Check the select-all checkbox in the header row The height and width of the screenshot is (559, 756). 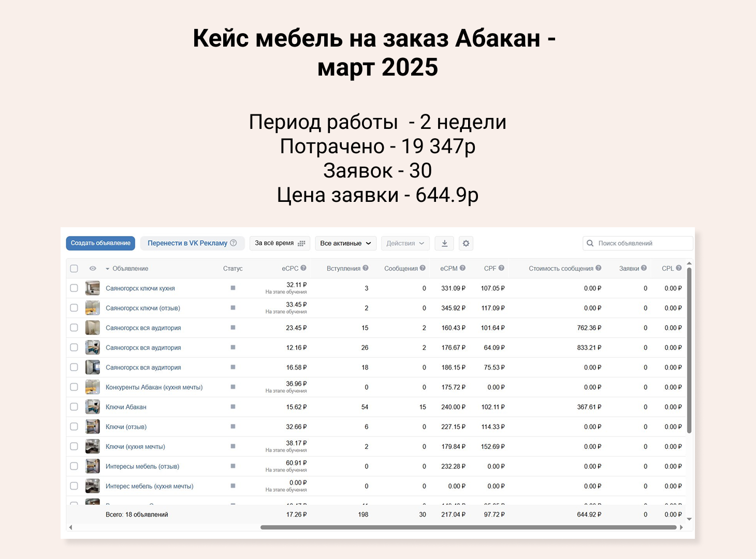point(74,269)
